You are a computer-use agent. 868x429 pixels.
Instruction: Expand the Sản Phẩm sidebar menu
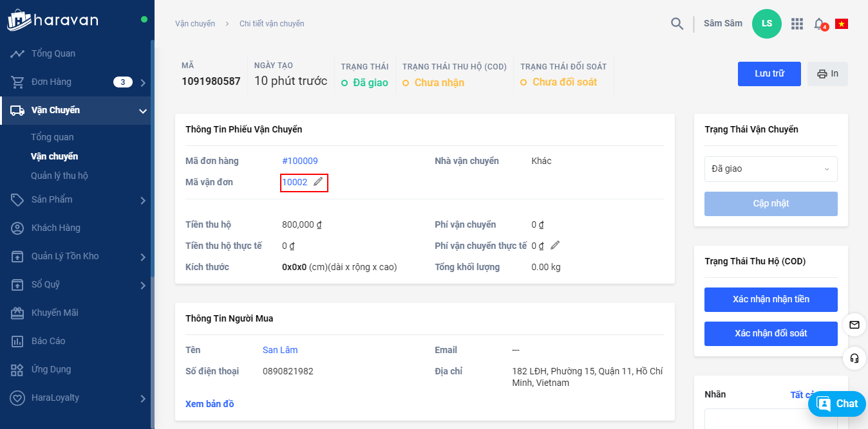click(143, 200)
